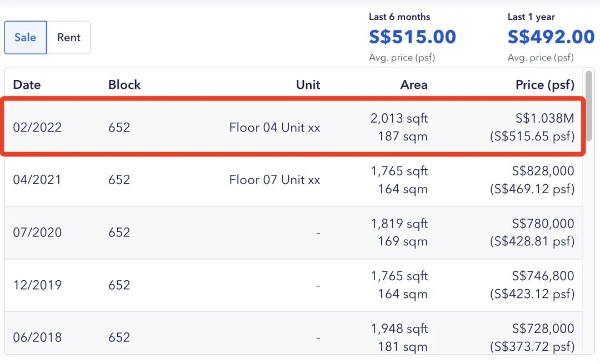Screen dimensions: 600x364
Task: Click the Date column header
Action: 27,85
